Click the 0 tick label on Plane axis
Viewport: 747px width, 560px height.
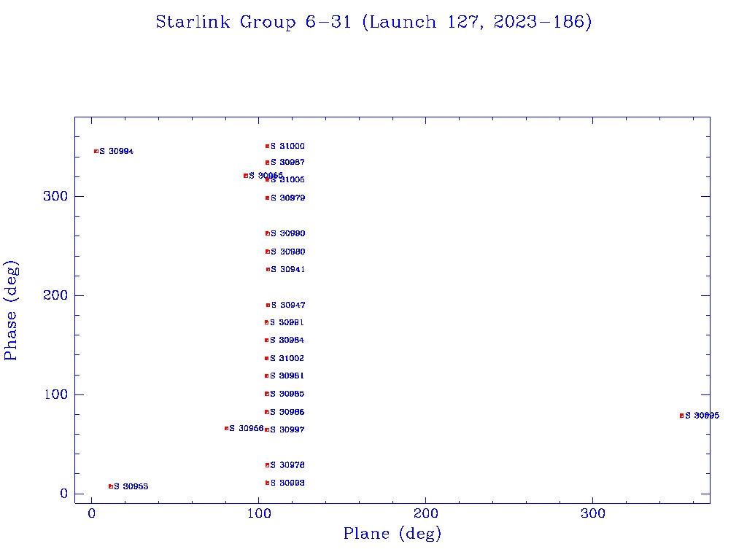point(91,513)
